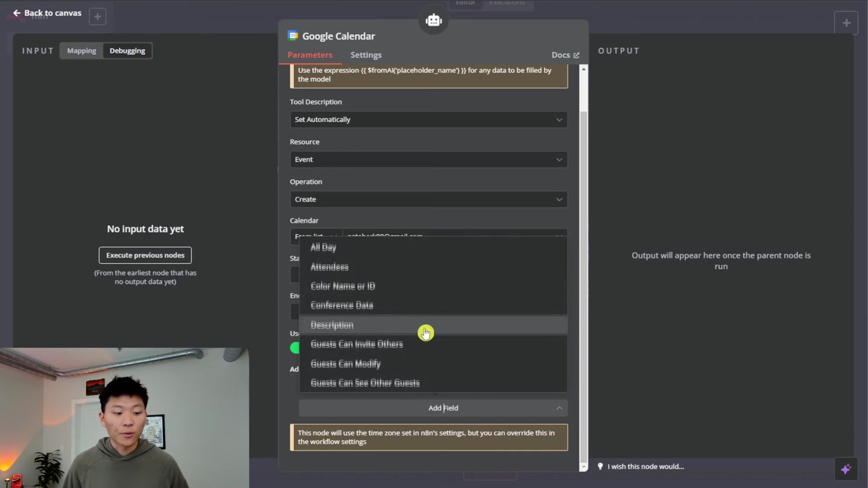Click the parameters panel vertical scrollbar thumb

point(584,286)
